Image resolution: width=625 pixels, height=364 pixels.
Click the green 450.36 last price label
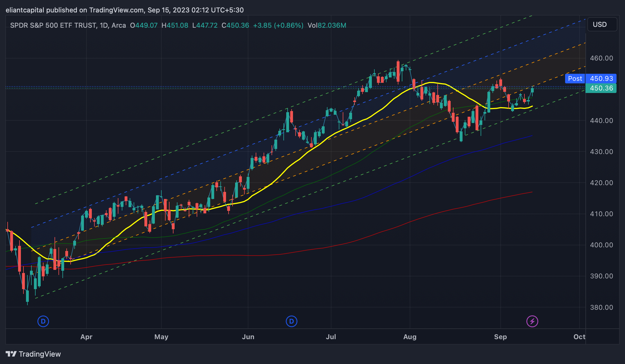601,88
